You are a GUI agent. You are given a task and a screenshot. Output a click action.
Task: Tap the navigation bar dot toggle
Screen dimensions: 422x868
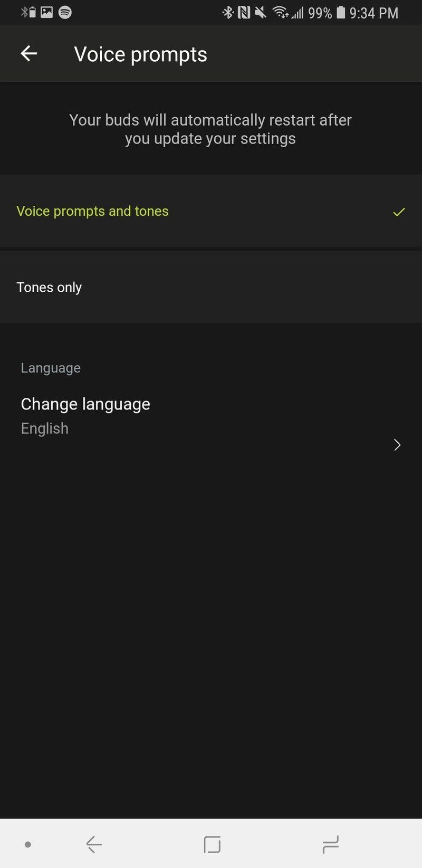(28, 845)
